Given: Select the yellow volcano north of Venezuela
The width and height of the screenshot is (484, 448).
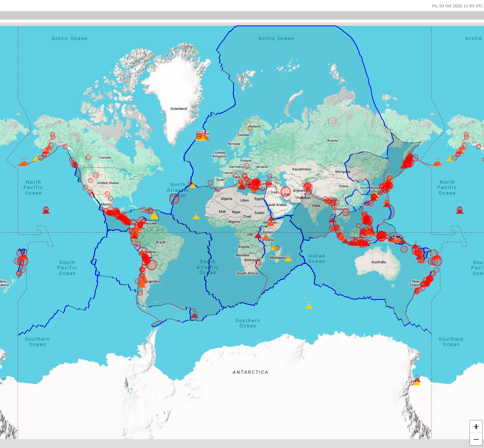Looking at the screenshot, I should tap(154, 216).
